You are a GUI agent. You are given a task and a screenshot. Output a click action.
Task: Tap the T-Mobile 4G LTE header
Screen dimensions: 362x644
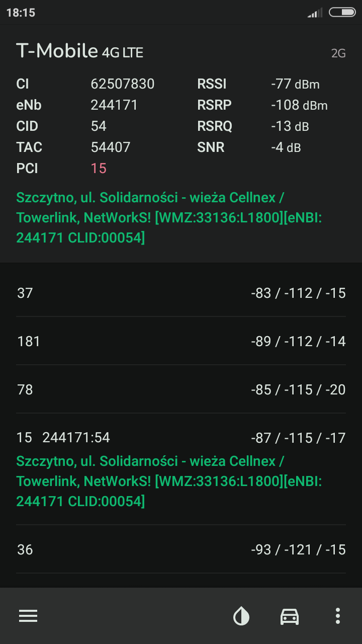[79, 51]
